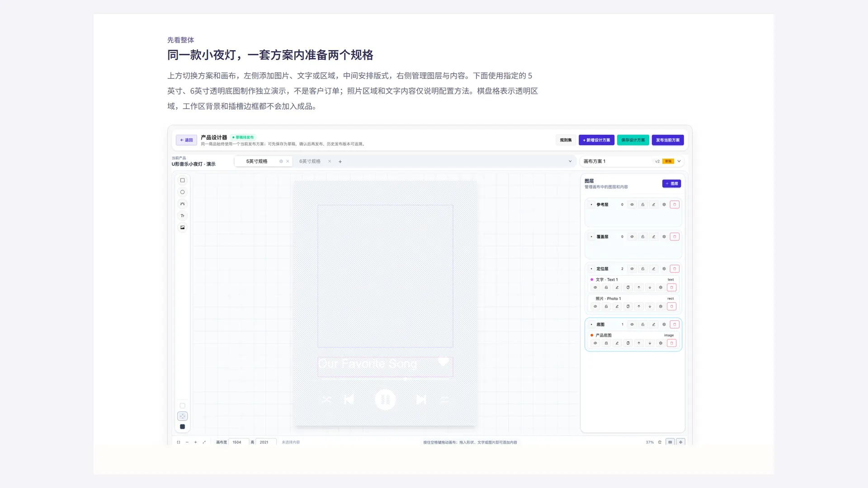This screenshot has height=488, width=868.
Task: Collapse the 覆盖层 layer group
Action: pos(591,237)
